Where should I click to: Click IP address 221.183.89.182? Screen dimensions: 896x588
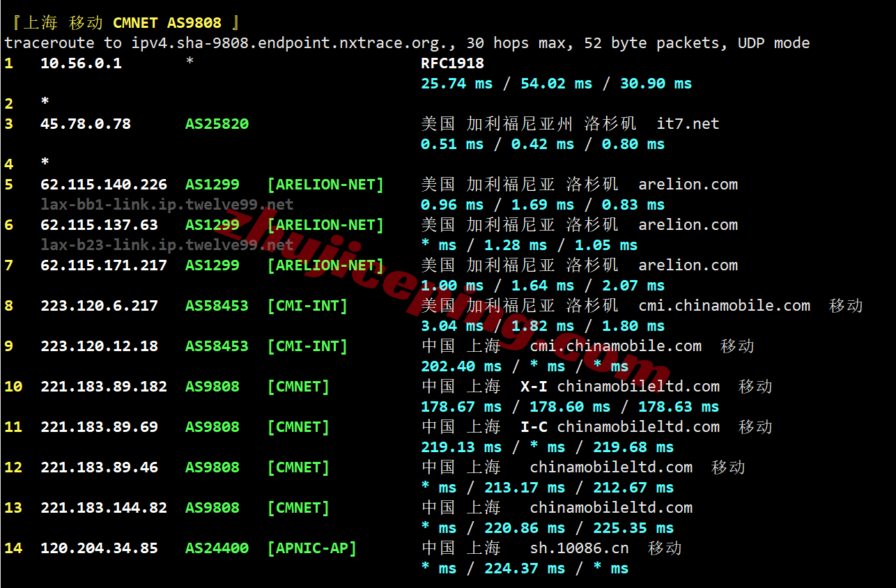(104, 387)
